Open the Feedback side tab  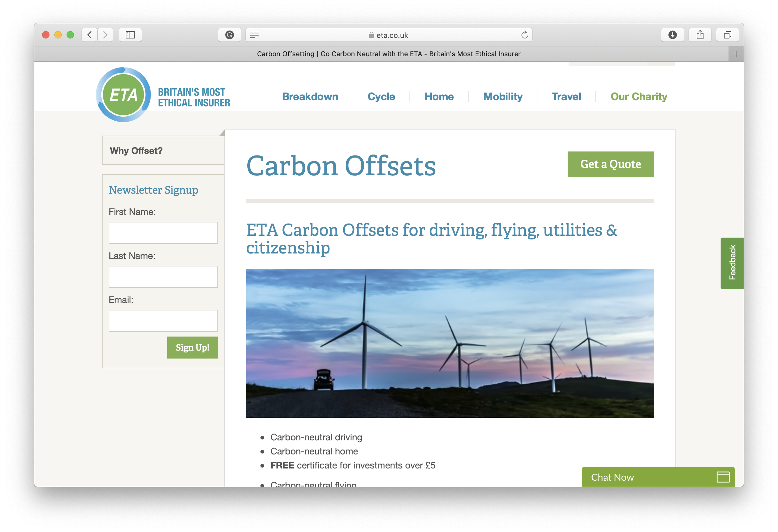732,263
